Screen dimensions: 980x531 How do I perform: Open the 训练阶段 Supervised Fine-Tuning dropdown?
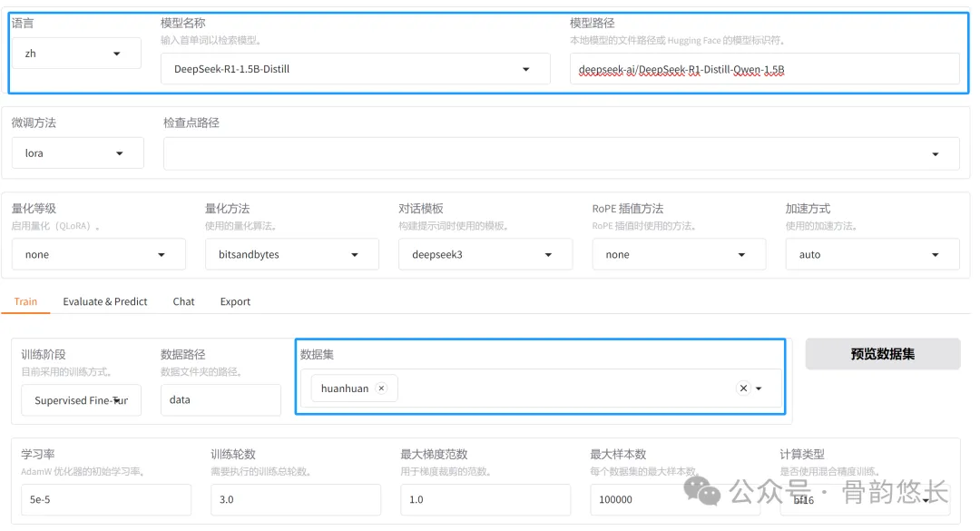pyautogui.click(x=82, y=400)
